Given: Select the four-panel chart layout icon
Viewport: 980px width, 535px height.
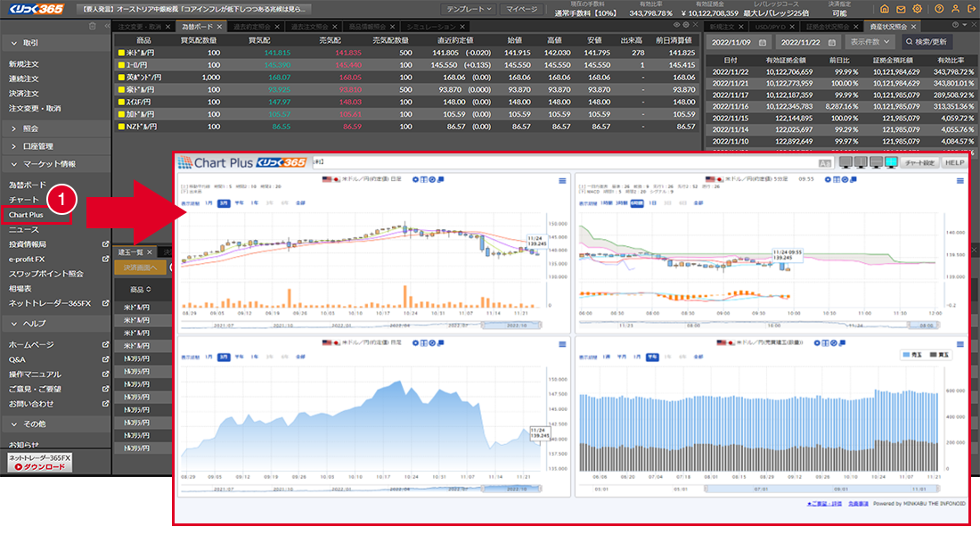Looking at the screenshot, I should pos(891,162).
